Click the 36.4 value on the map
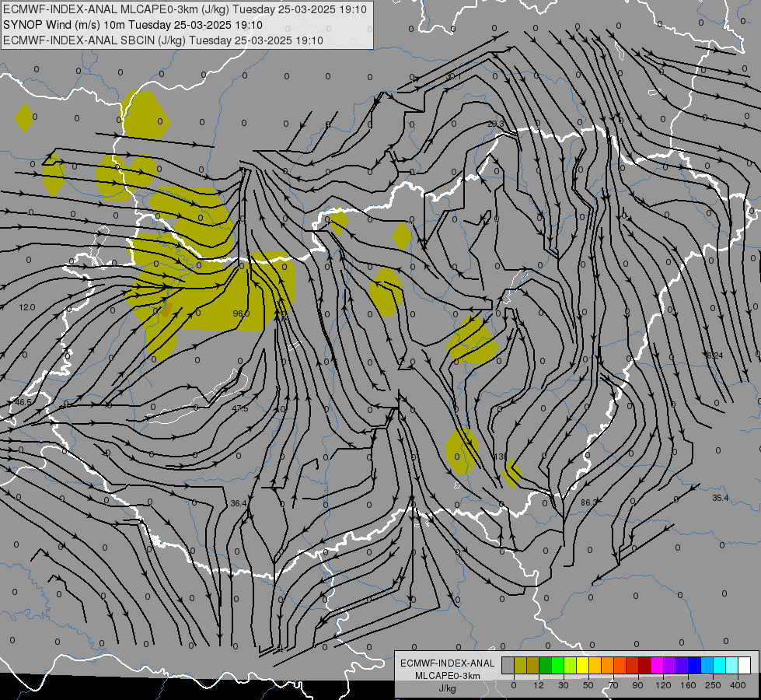The height and width of the screenshot is (700, 761). pyautogui.click(x=239, y=503)
